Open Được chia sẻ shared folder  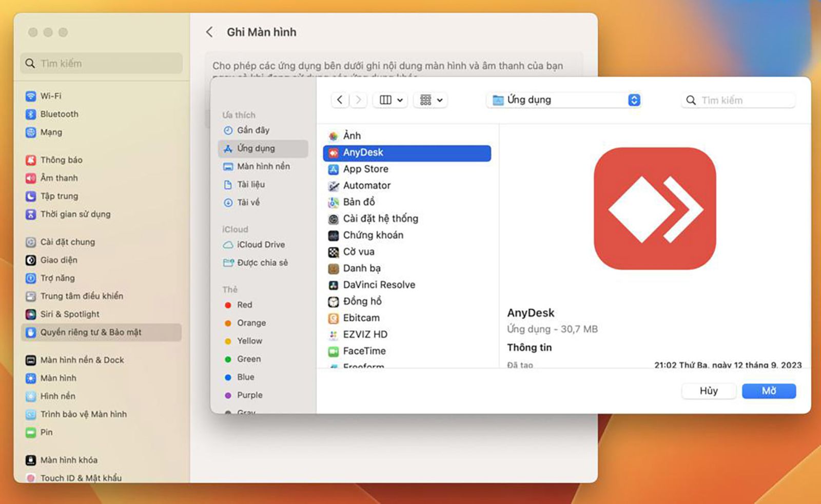point(263,263)
